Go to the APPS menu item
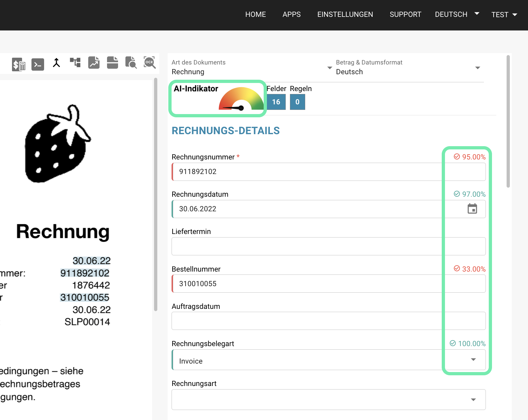 (x=292, y=15)
